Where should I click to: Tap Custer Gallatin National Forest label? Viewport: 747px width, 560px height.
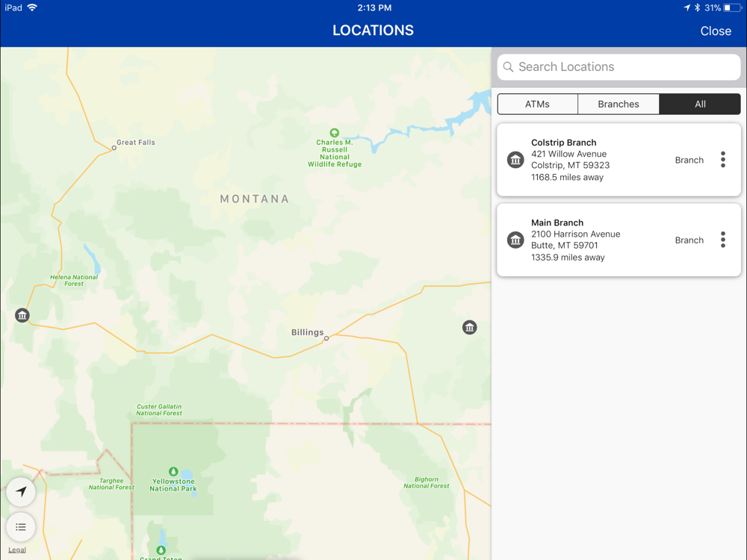[159, 410]
